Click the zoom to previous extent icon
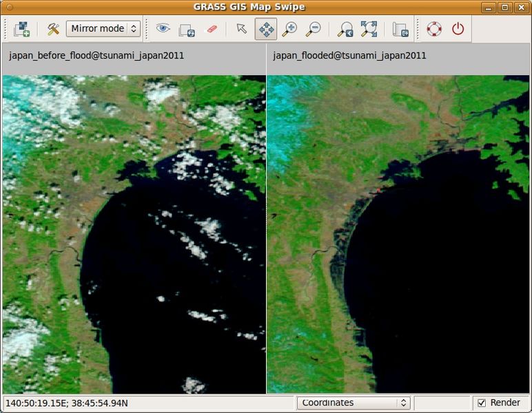The image size is (532, 413). [345, 29]
